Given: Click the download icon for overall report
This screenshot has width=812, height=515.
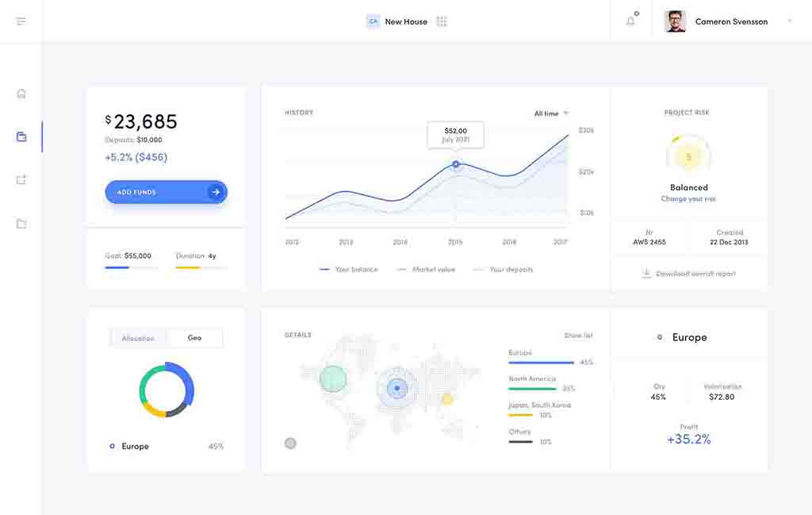Looking at the screenshot, I should (646, 273).
